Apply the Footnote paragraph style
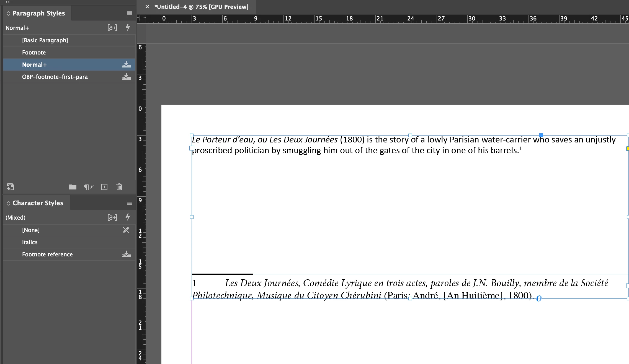The image size is (629, 364). (x=34, y=53)
